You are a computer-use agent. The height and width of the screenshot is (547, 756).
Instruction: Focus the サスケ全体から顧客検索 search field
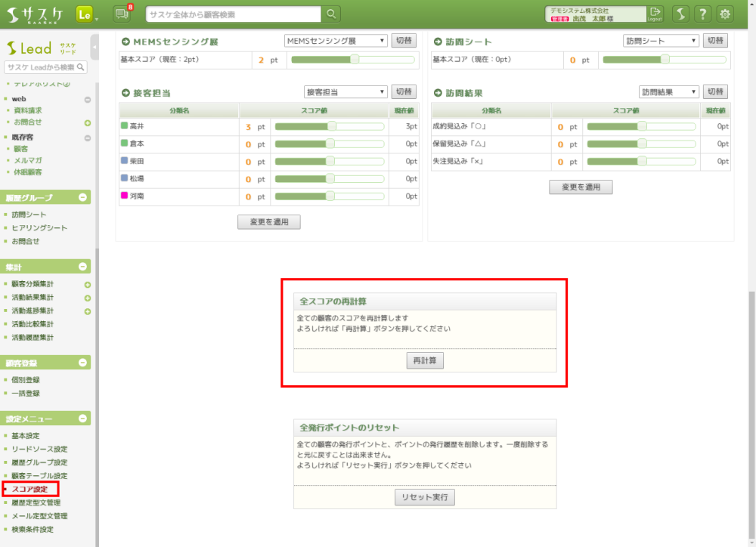[234, 14]
